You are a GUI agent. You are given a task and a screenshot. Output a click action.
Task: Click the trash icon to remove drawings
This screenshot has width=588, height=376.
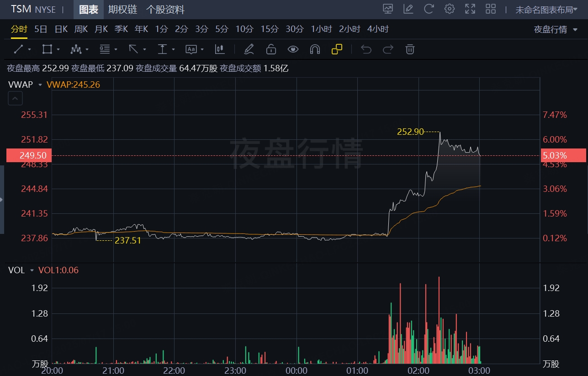pos(410,49)
